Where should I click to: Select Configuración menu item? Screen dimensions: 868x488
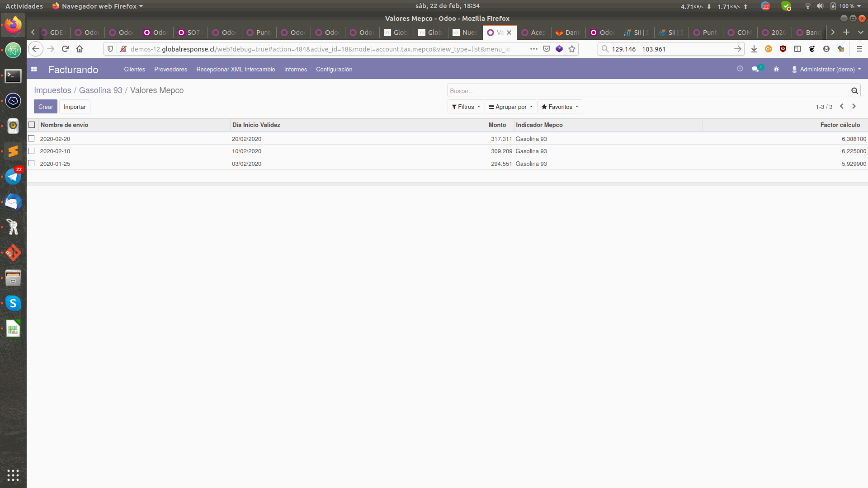[334, 70]
